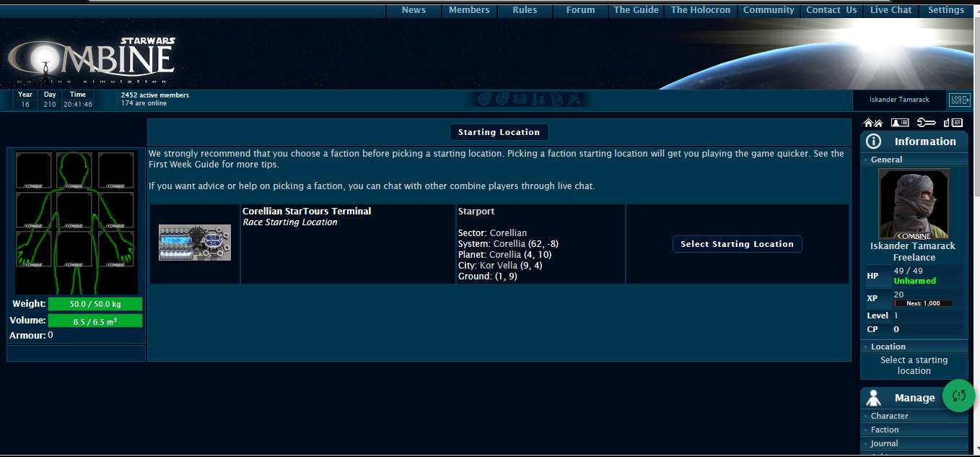Click the Log Out icon
This screenshot has width=980, height=457.
tap(959, 100)
